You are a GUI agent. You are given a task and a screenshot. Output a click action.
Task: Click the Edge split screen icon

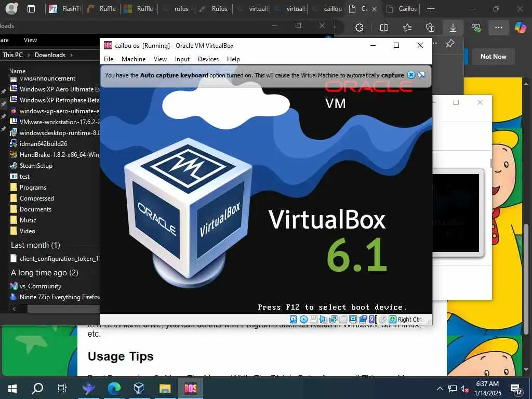(384, 28)
